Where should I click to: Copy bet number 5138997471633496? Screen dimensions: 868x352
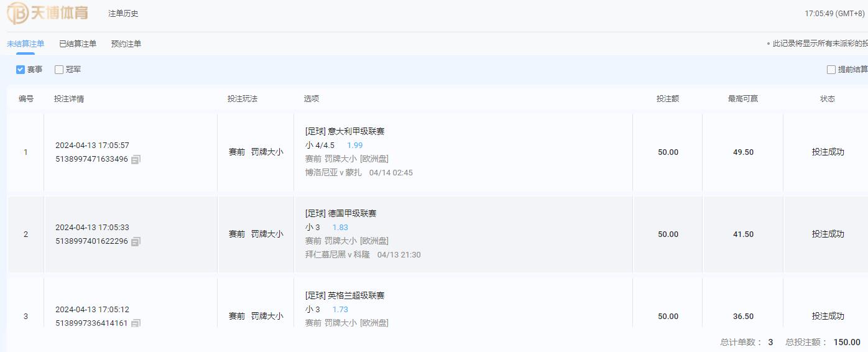point(136,159)
